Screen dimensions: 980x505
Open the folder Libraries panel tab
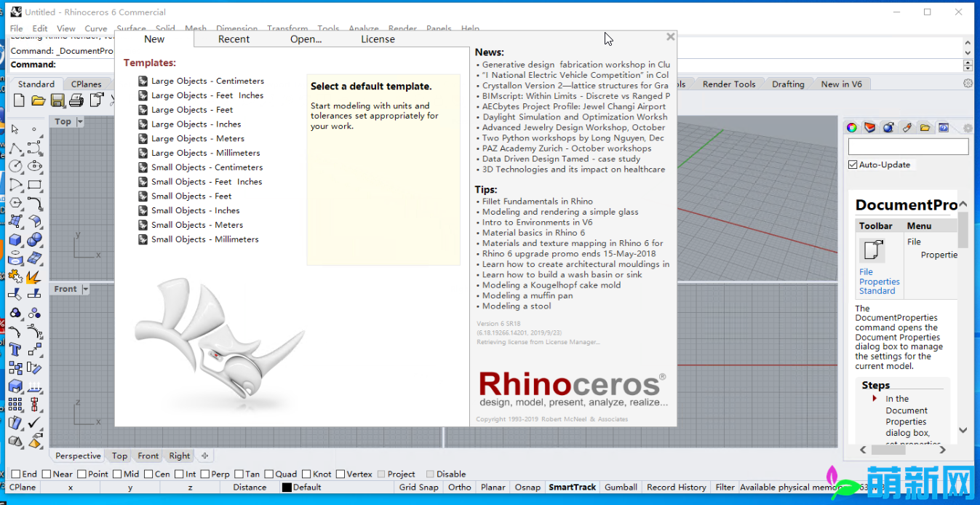tap(925, 128)
